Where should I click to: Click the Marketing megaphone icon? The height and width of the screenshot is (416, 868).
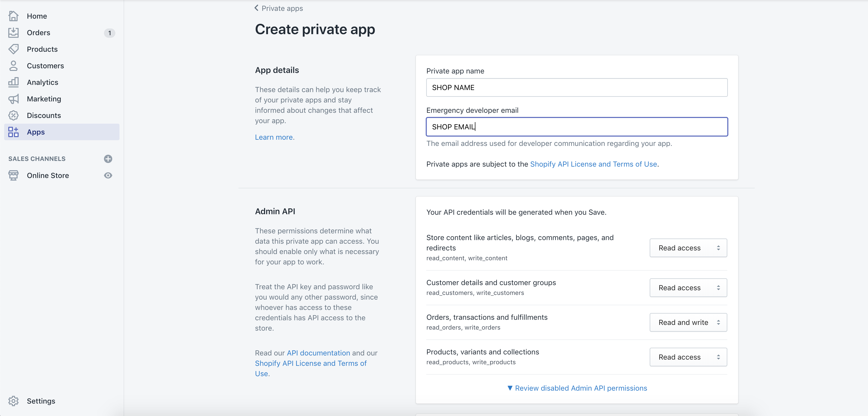tap(13, 99)
